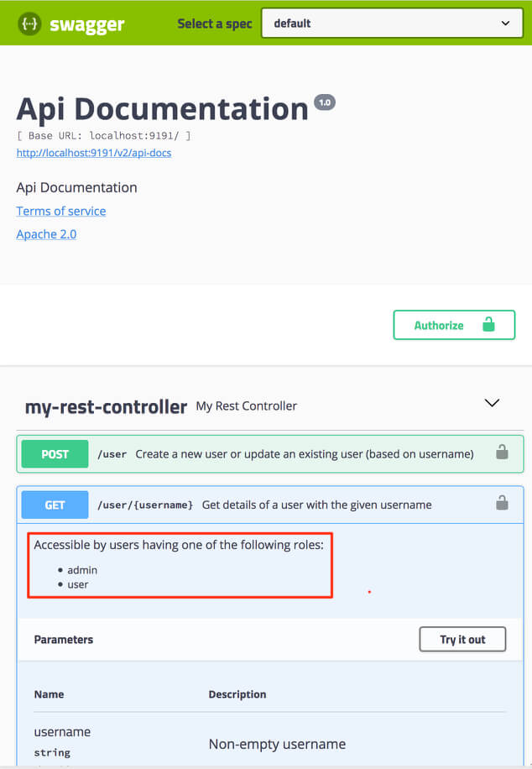Click the lock icon in the Authorize button
532x769 pixels.
(488, 325)
